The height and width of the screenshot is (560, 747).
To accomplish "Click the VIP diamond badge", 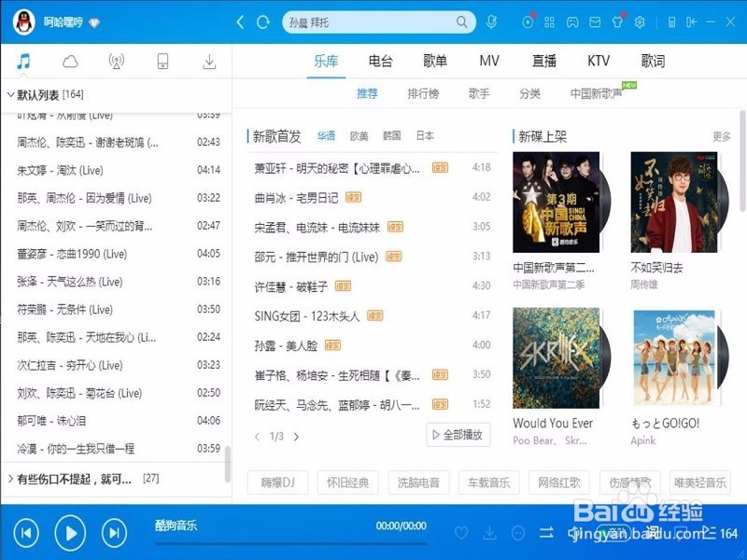I will (x=94, y=22).
